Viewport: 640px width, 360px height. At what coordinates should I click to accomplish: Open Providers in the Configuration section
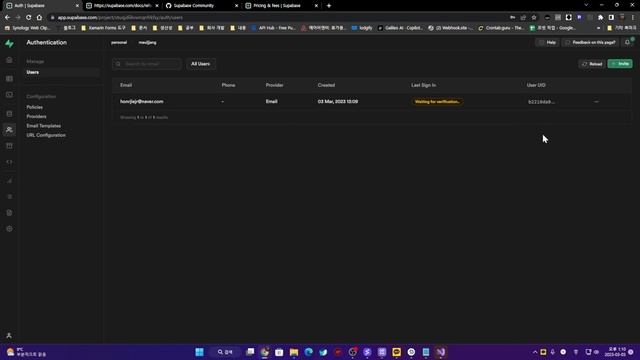pos(36,116)
